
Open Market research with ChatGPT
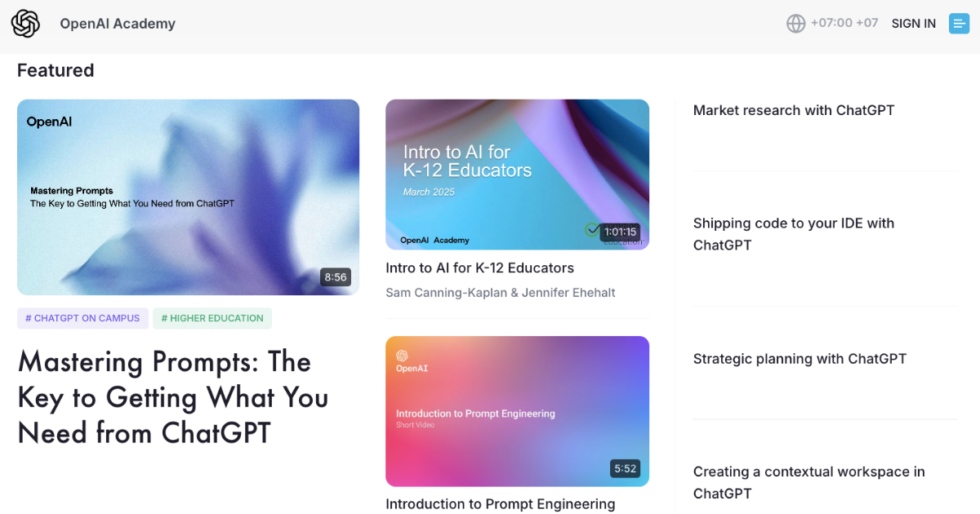pos(794,110)
